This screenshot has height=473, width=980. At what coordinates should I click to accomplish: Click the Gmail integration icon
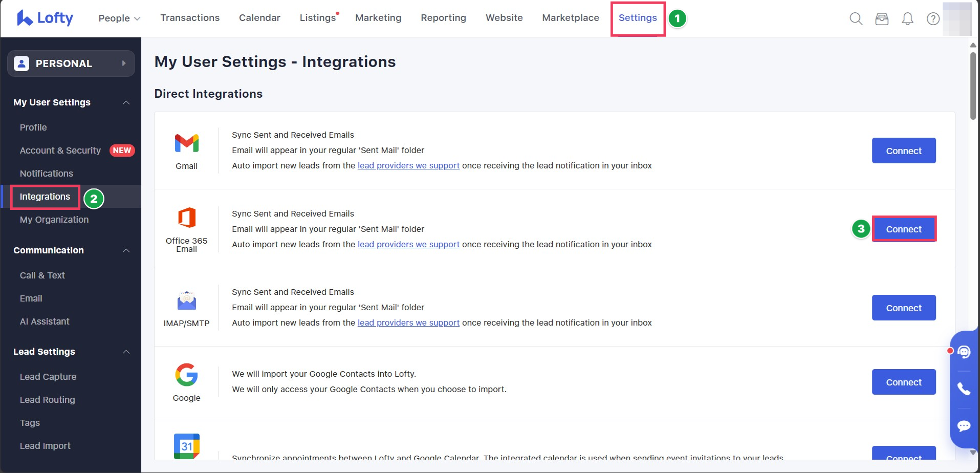coord(186,144)
